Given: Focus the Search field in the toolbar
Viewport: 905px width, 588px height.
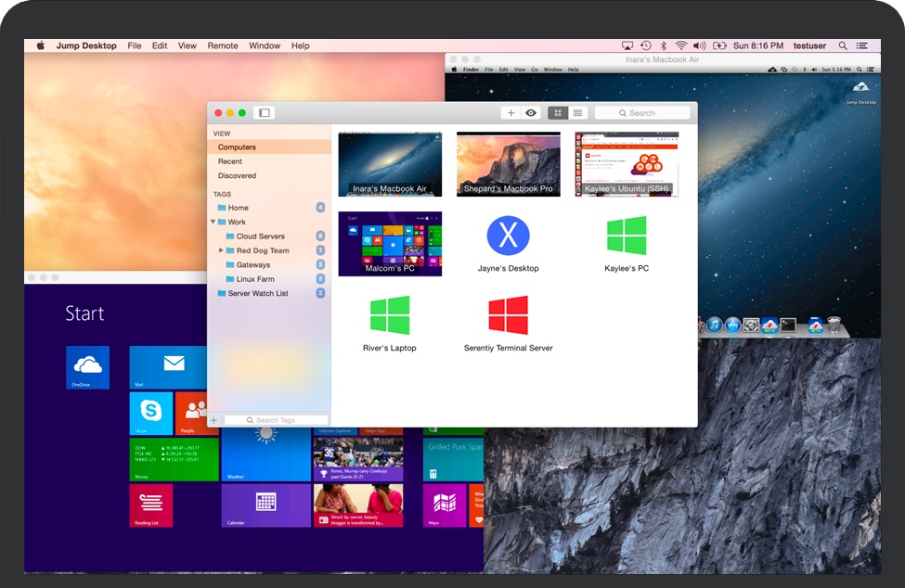Looking at the screenshot, I should click(642, 113).
